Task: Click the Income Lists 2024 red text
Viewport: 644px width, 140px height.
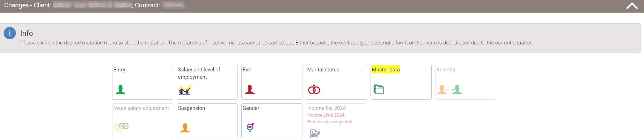Action: point(325,115)
